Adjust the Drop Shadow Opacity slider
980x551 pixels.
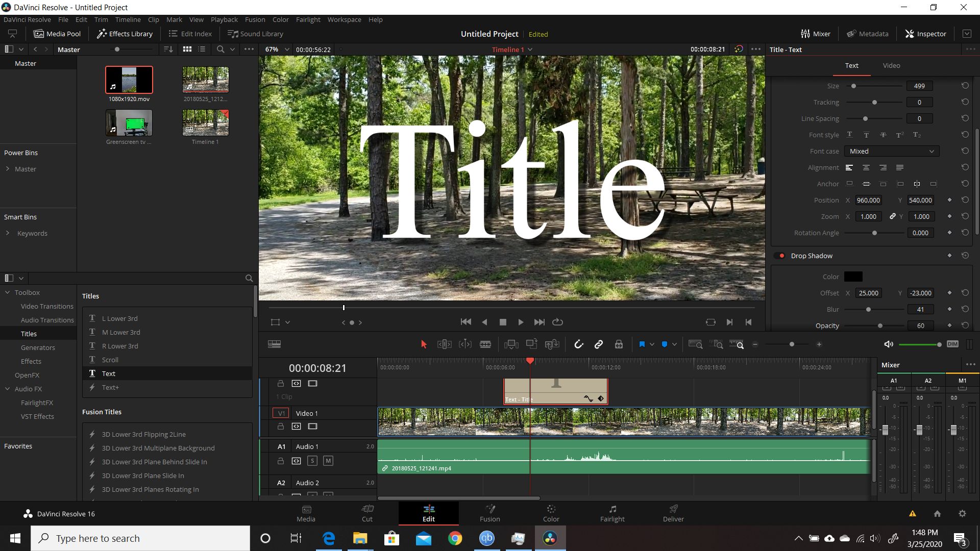point(874,325)
